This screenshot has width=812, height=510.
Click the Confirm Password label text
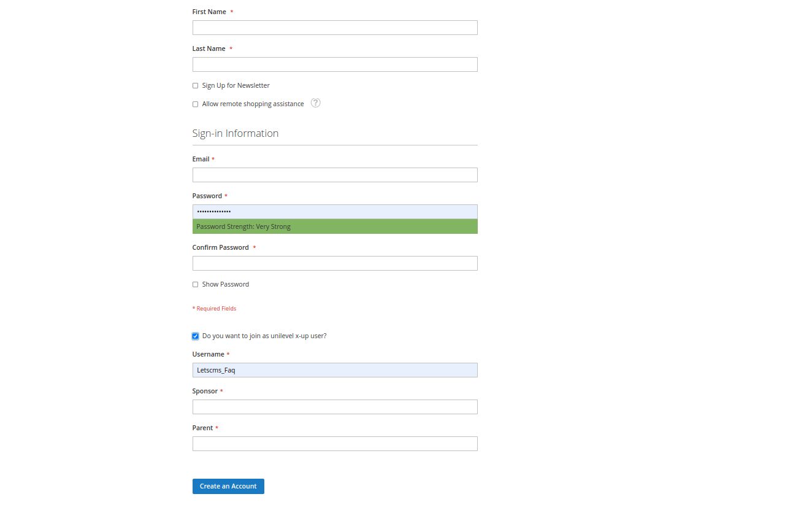click(x=221, y=247)
